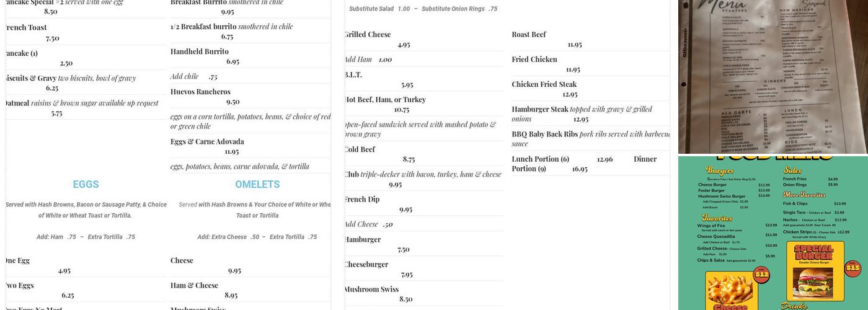This screenshot has height=310, width=868.
Task: Click the $12 price badge
Action: coord(762,274)
